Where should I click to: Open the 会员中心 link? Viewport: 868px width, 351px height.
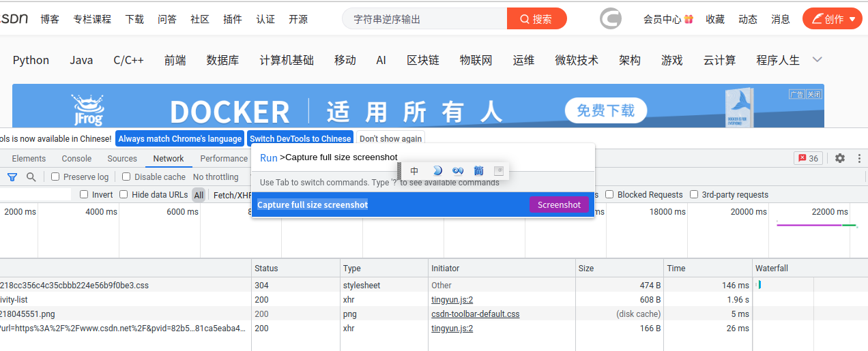click(x=668, y=19)
